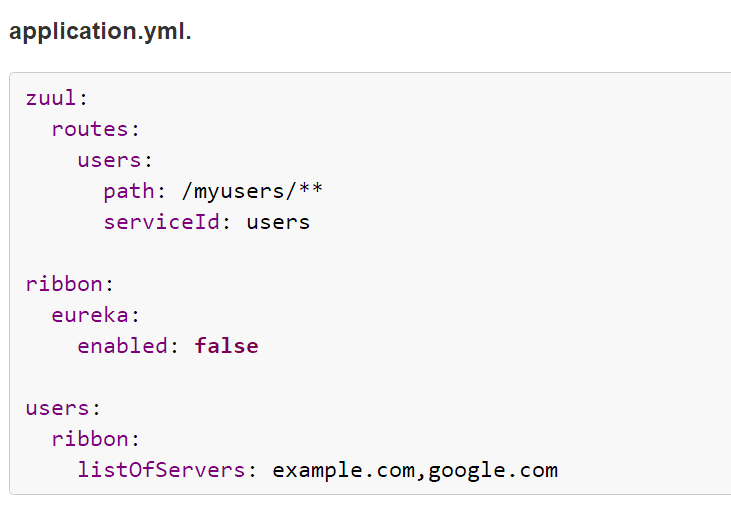Click the serviceId property name
731x505 pixels.
point(161,222)
